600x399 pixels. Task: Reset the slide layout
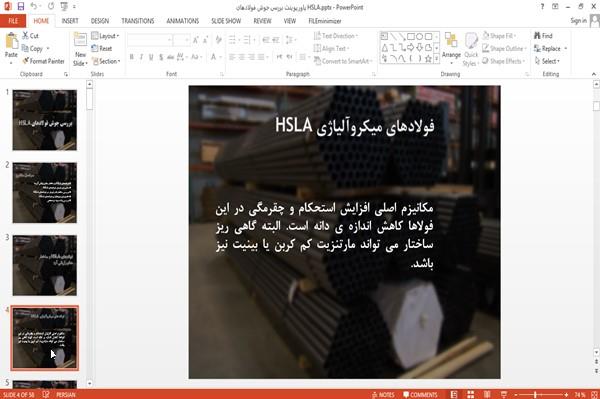coord(102,49)
